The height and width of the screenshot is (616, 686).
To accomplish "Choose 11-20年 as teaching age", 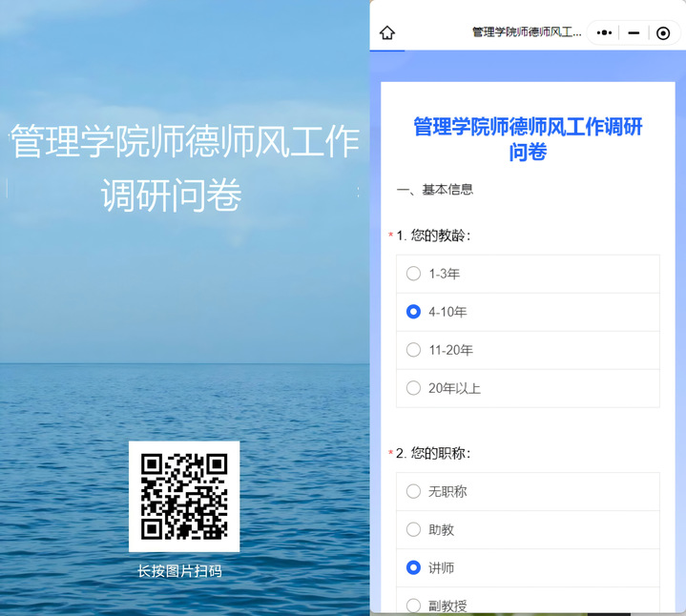I will click(528, 350).
